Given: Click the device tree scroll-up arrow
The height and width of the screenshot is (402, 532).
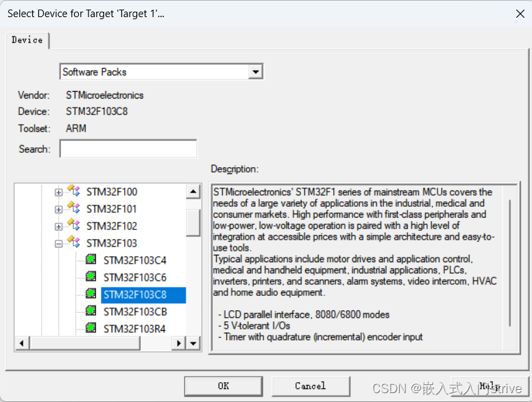Looking at the screenshot, I should click(193, 192).
